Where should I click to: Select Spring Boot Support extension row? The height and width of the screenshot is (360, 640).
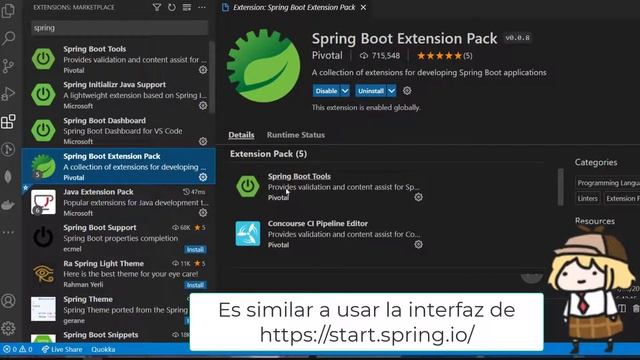coord(118,238)
